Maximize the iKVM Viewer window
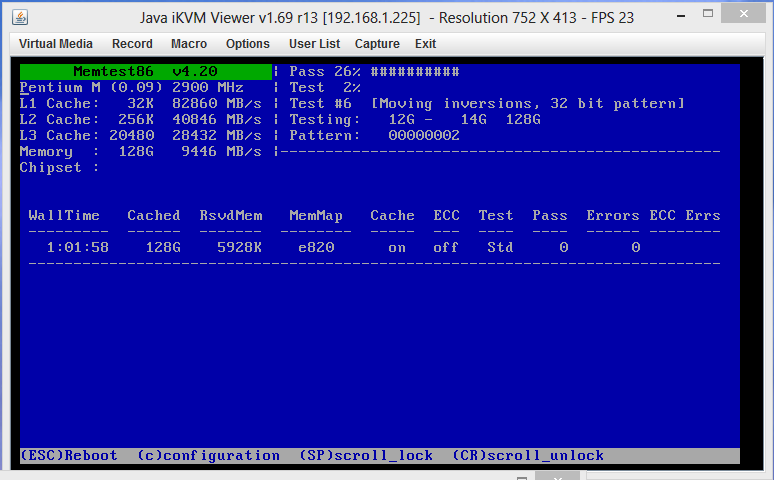This screenshot has height=480, width=774. [x=708, y=14]
